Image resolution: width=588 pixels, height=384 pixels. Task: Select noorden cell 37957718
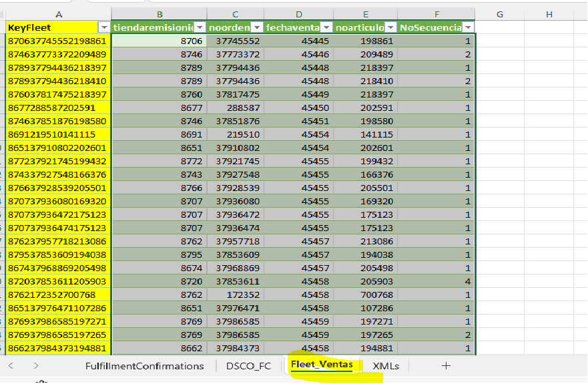(x=236, y=241)
